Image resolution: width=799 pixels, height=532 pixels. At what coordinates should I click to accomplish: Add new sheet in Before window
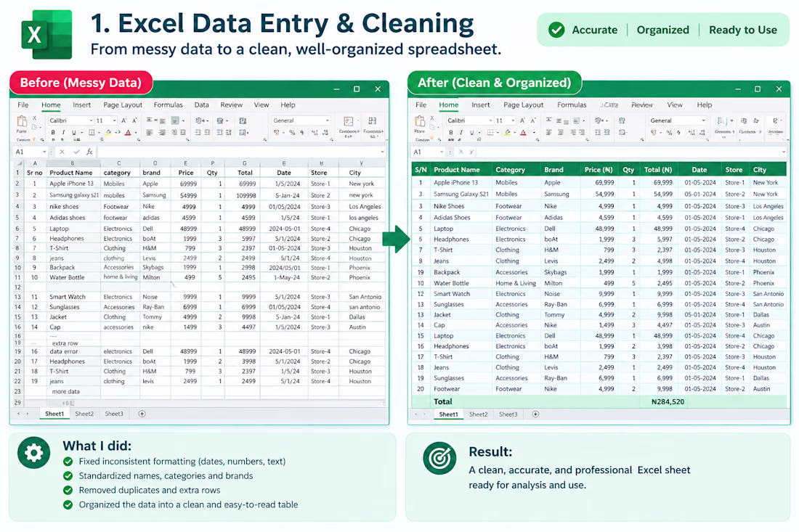[x=142, y=414]
